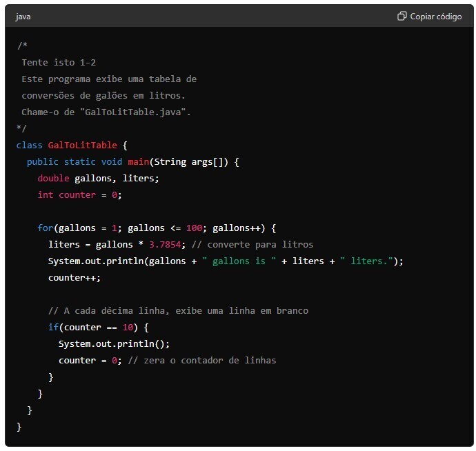Click the "conversões de galões em litros." line
Image resolution: width=476 pixels, height=451 pixels.
(x=103, y=96)
